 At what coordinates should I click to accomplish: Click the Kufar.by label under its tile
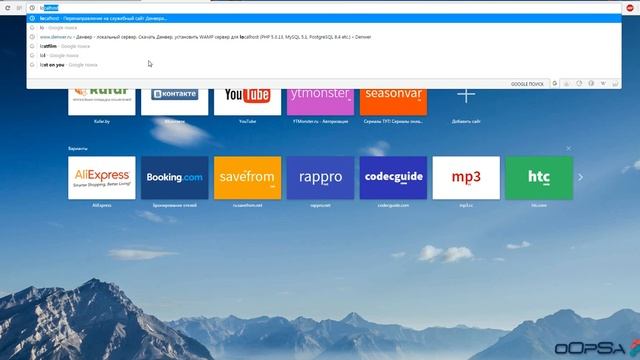[102, 121]
